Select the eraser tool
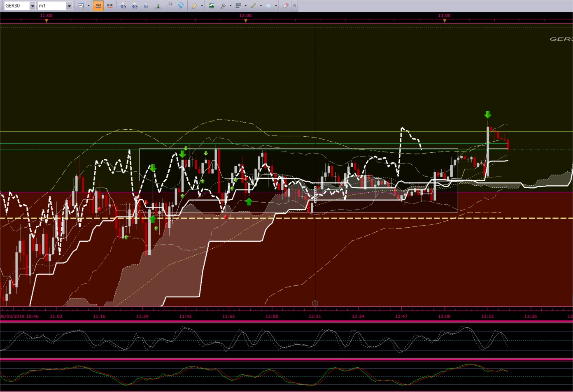573x392 pixels. (286, 6)
